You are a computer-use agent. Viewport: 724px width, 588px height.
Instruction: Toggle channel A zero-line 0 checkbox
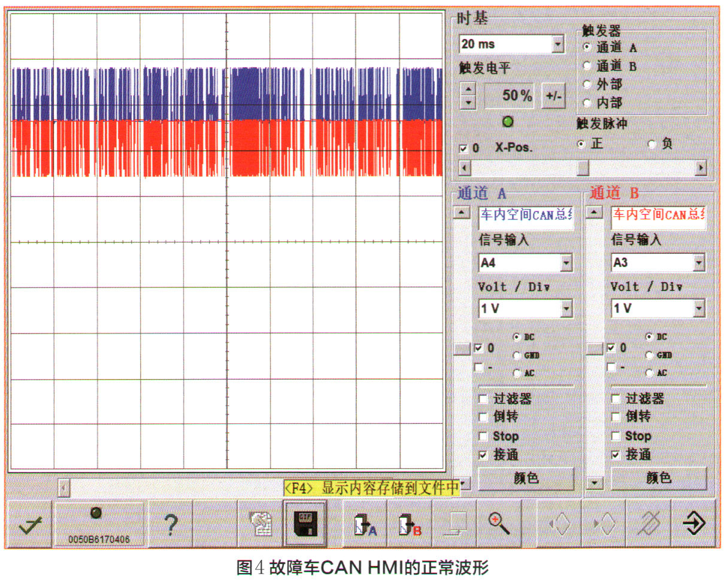coord(478,348)
